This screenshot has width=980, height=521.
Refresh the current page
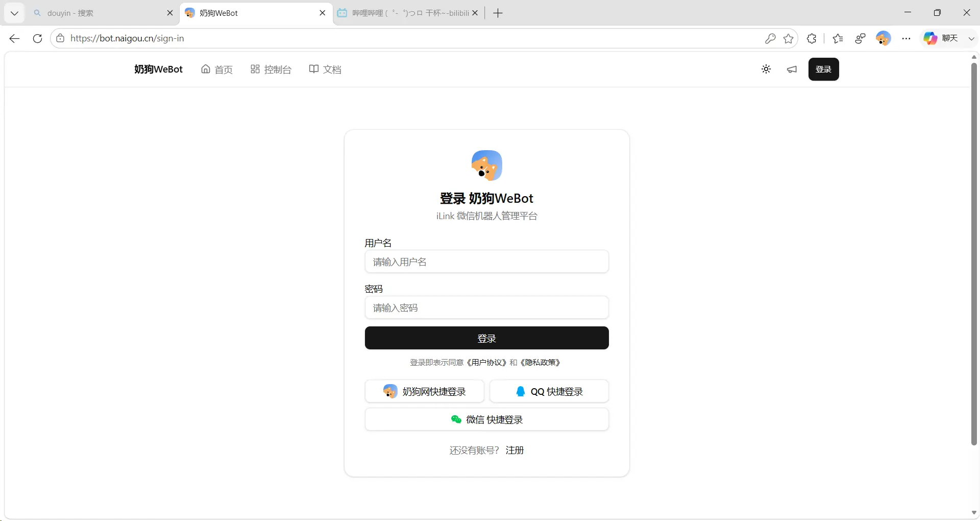37,38
